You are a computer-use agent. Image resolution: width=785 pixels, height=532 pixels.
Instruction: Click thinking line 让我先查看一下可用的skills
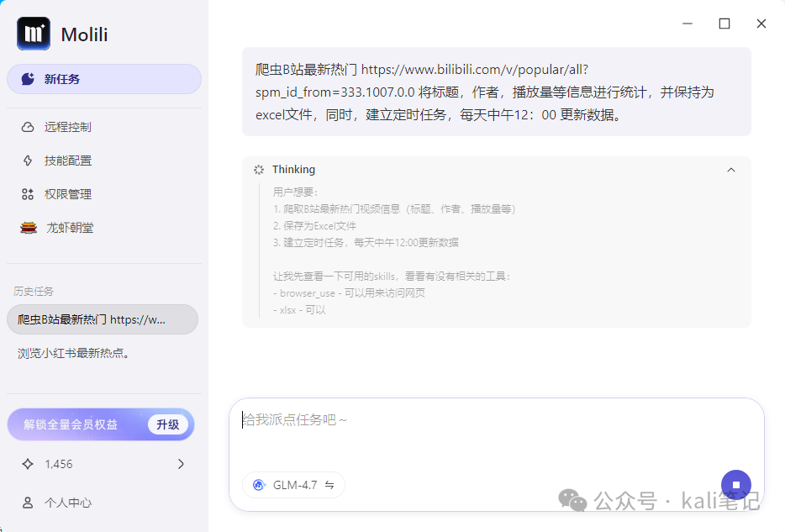[392, 277]
